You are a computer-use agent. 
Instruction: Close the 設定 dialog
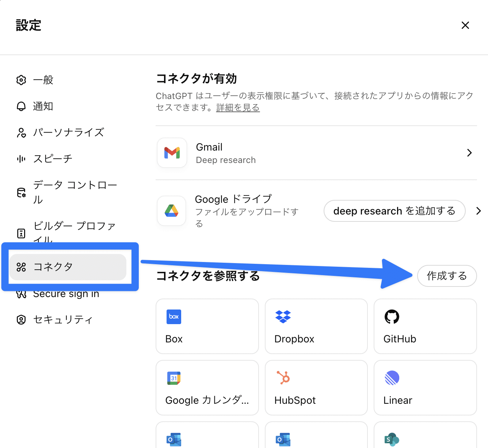[465, 25]
